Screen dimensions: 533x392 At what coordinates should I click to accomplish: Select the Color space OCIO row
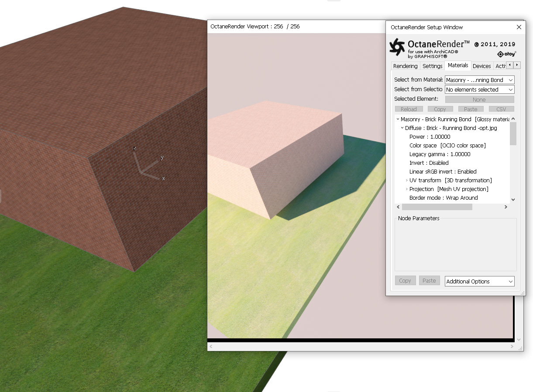coord(447,145)
